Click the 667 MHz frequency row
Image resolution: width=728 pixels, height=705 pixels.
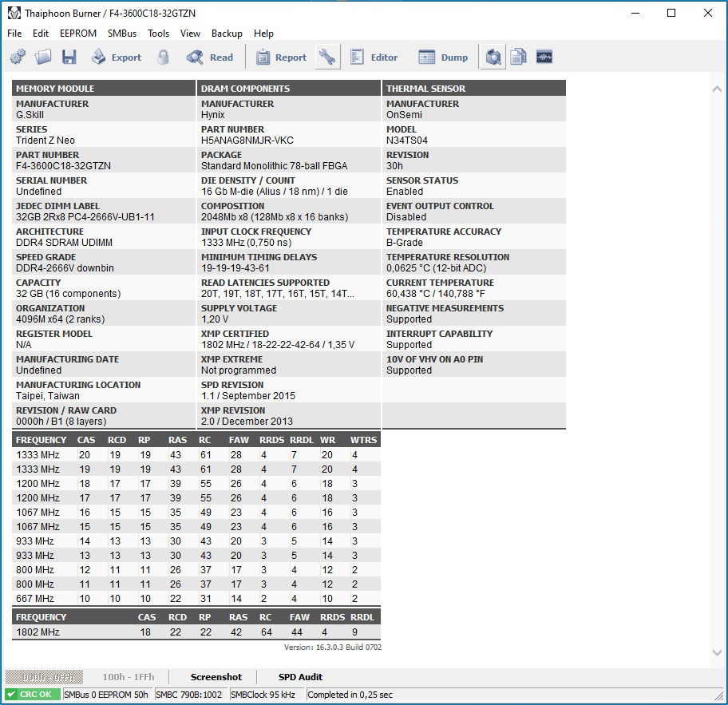pos(196,599)
